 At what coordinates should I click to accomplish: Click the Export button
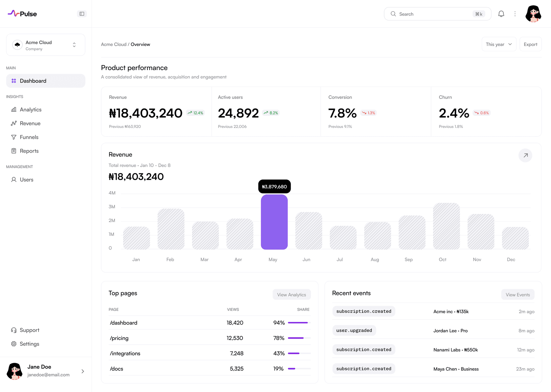point(530,44)
